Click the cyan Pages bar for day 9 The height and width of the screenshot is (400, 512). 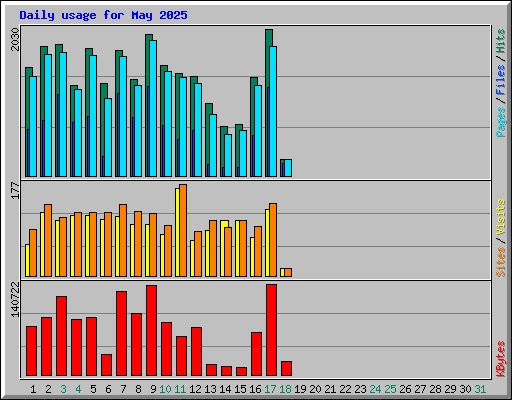[153, 108]
